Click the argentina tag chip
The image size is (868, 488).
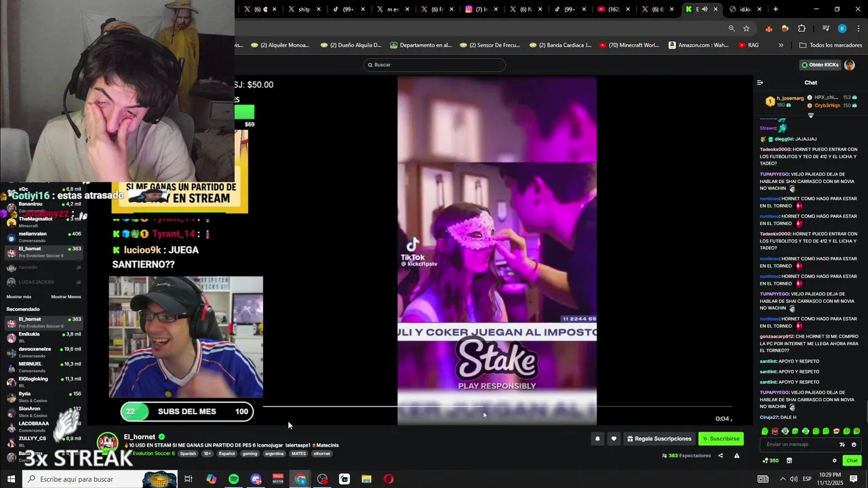(274, 453)
